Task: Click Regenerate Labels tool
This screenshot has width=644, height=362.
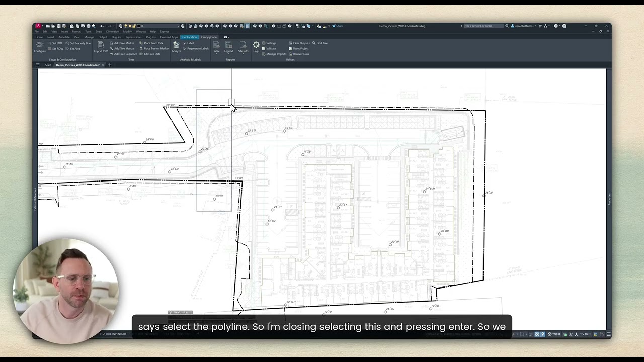Action: click(x=196, y=49)
